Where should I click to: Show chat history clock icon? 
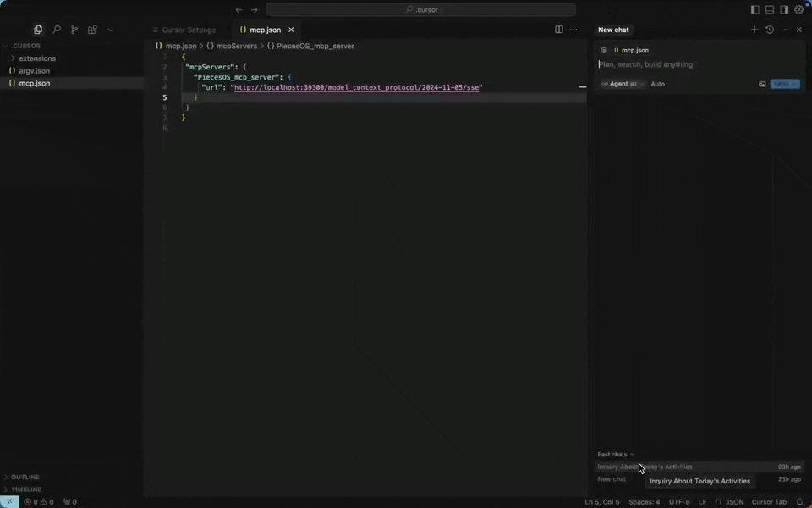(x=770, y=30)
